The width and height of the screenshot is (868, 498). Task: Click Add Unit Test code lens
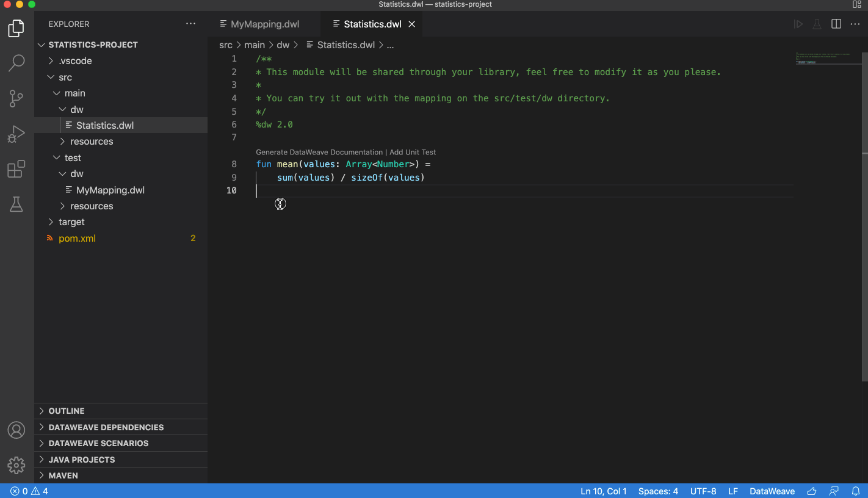click(413, 152)
